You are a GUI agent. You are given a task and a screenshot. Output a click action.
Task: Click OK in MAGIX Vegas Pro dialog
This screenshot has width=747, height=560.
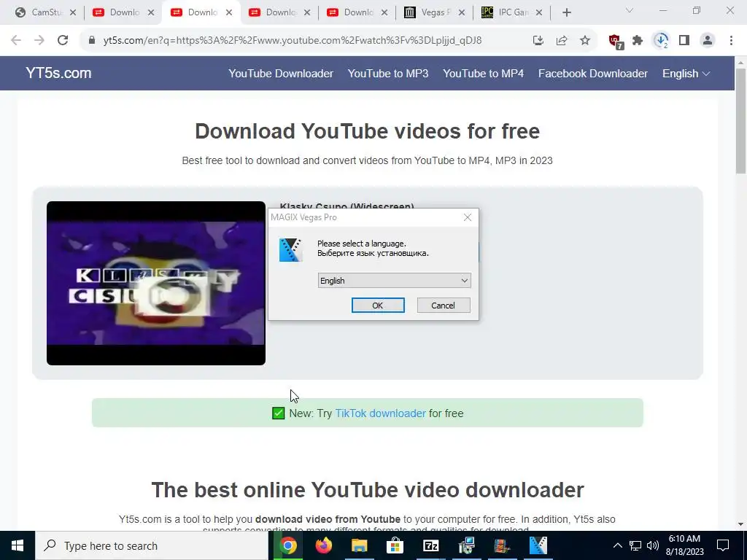378,306
